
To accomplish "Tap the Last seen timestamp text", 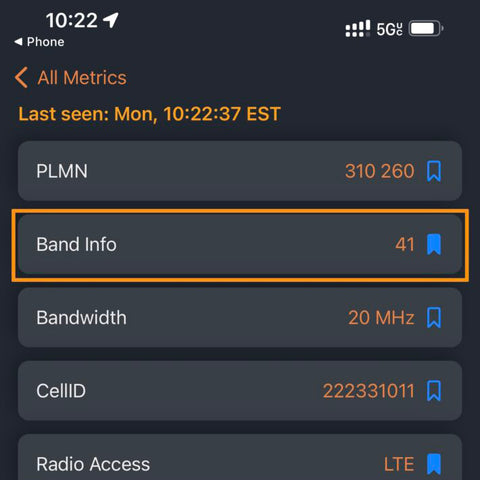I will point(149,114).
